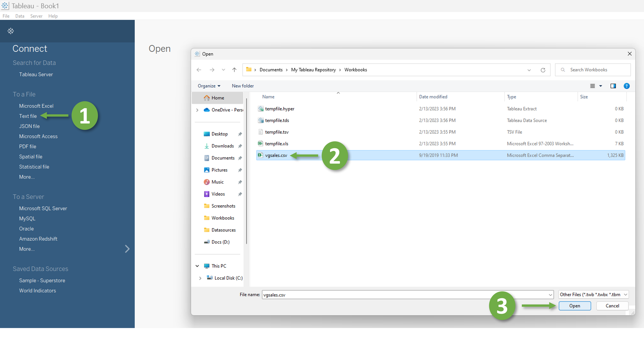Select the tempfile.hyper file icon
This screenshot has height=339, width=644.
pos(261,109)
